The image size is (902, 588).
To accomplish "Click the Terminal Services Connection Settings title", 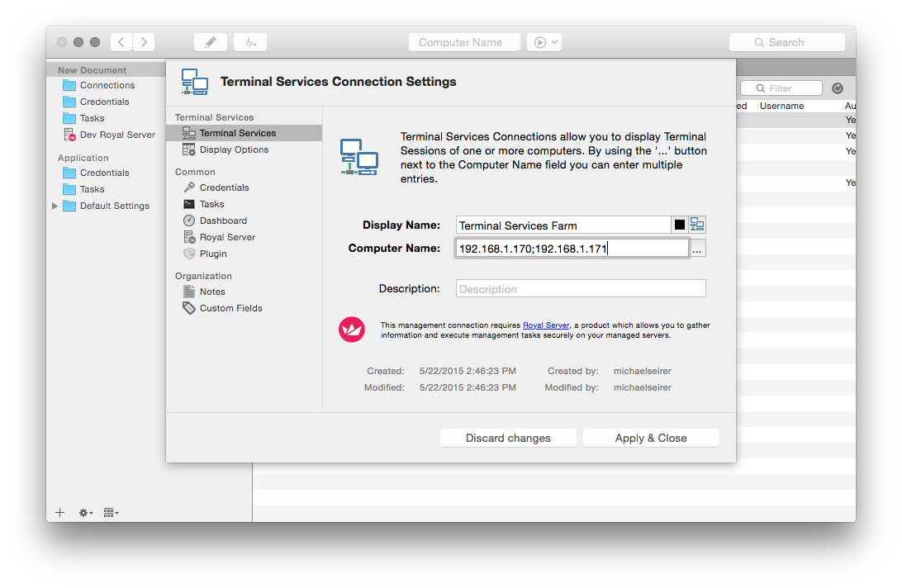I will [x=339, y=82].
